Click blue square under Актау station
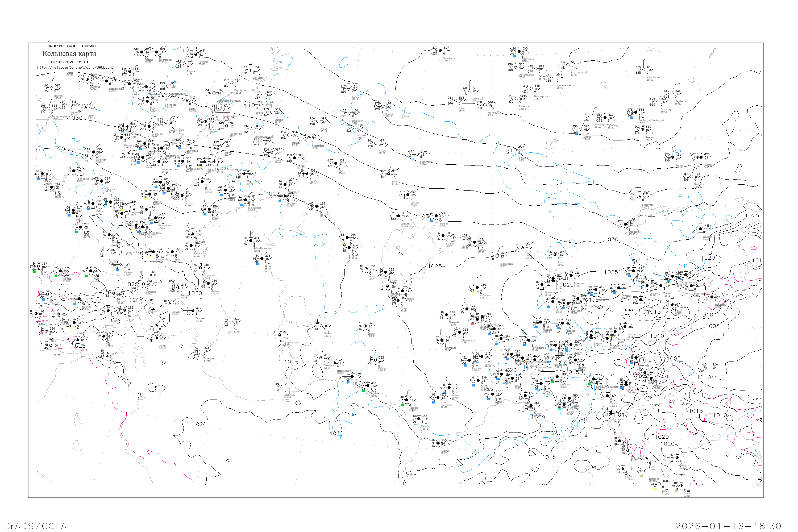 tap(257, 263)
